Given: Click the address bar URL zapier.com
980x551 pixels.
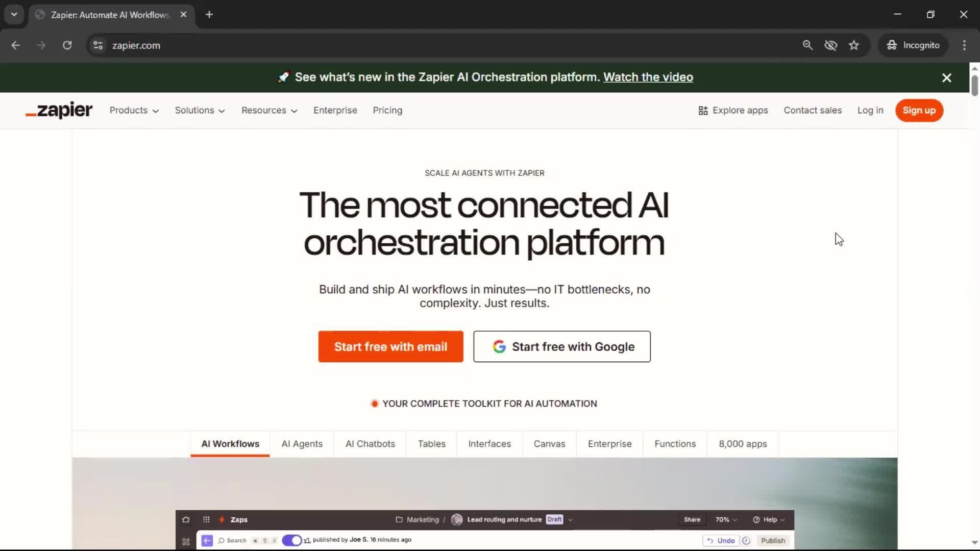Looking at the screenshot, I should 136,45.
